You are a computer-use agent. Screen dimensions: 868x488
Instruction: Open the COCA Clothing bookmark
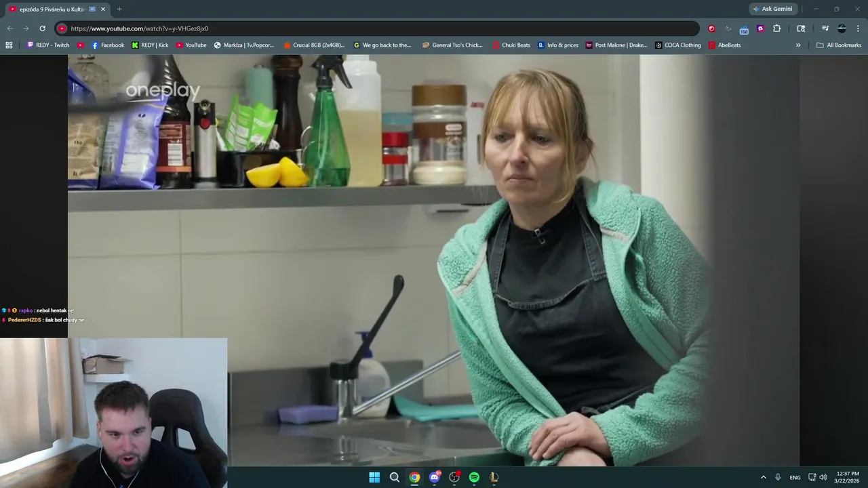pos(678,45)
